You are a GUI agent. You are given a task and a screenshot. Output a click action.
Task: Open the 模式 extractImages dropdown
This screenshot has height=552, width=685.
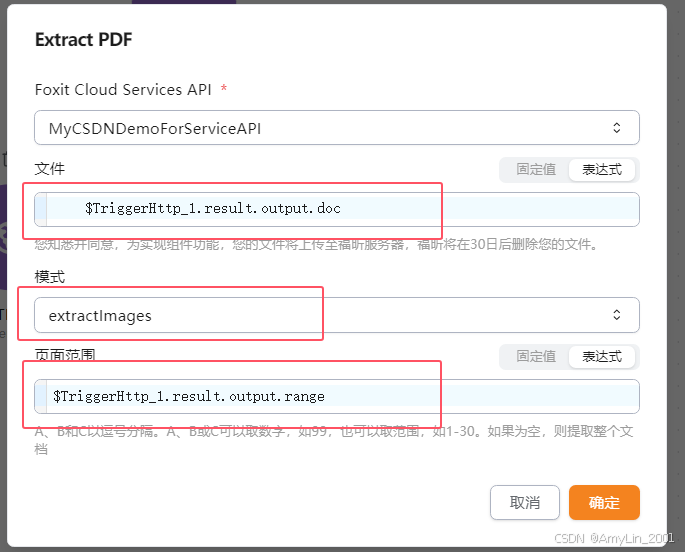coord(337,315)
